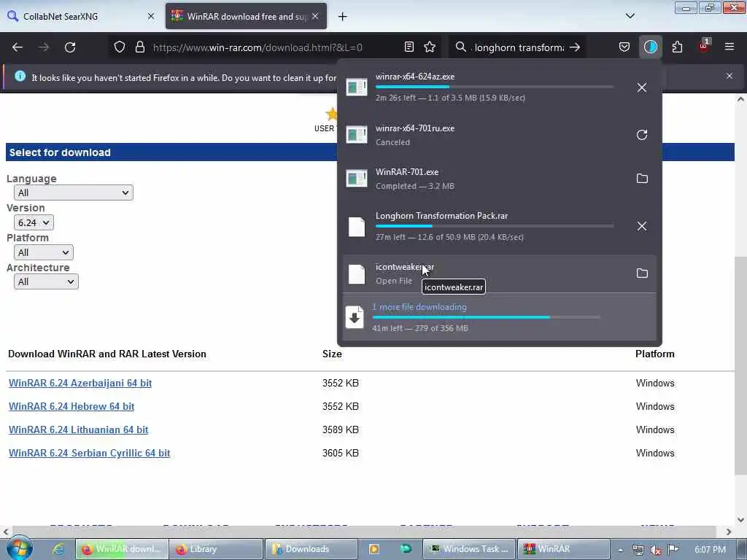The image size is (747, 560).
Task: Cancel Longhorn Transformation Pack.rar download
Action: [642, 226]
